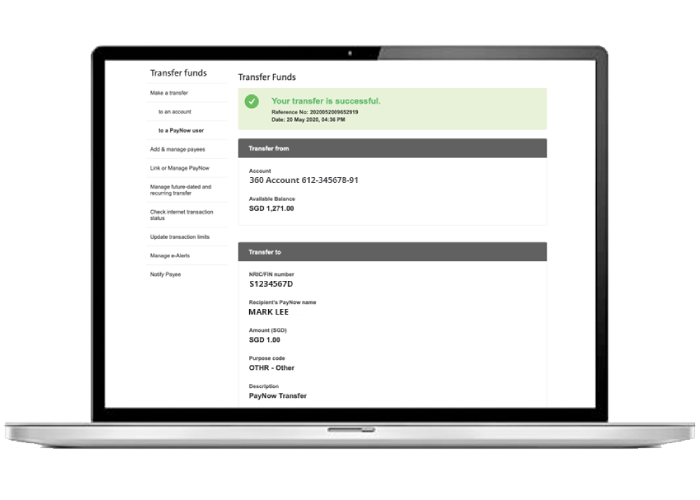The image size is (700, 500).
Task: Select the Reference No 2020052009652919 text
Action: pyautogui.click(x=315, y=112)
